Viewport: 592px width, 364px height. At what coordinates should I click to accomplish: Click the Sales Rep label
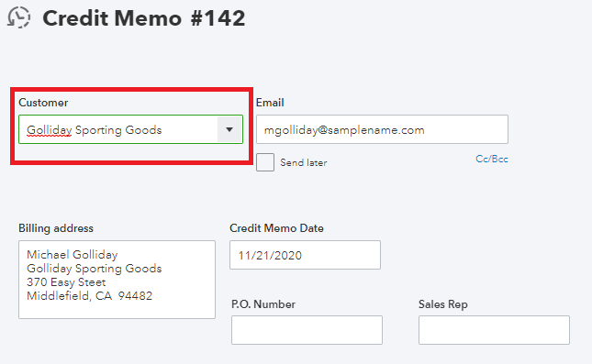443,304
